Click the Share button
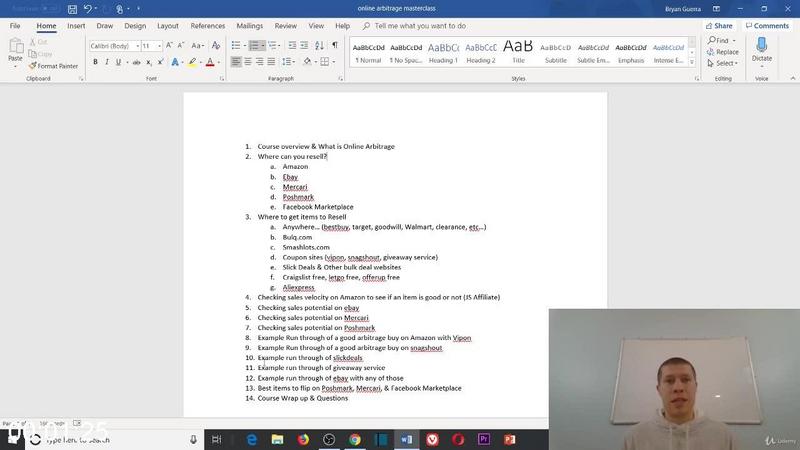The height and width of the screenshot is (450, 800). [x=719, y=26]
